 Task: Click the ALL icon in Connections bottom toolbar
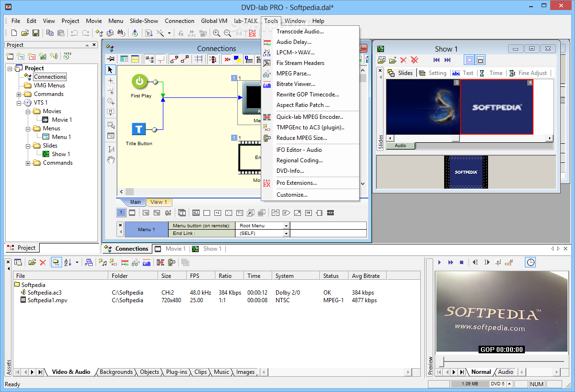[196, 213]
